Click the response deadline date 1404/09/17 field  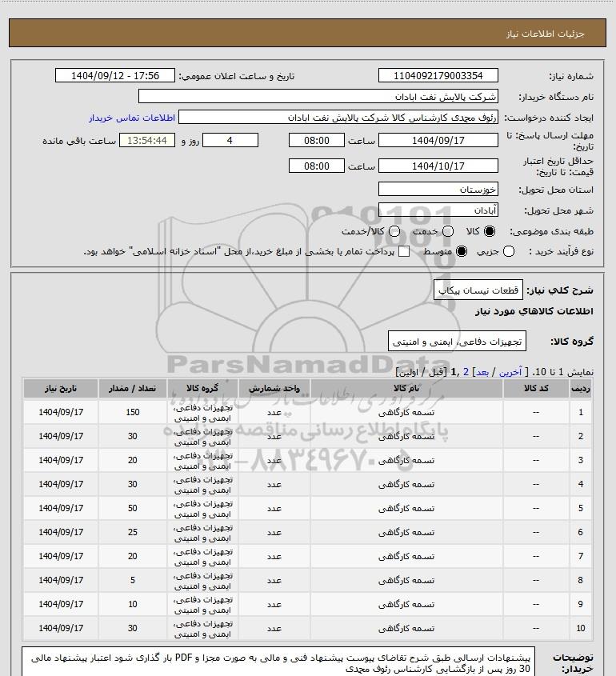coord(438,140)
